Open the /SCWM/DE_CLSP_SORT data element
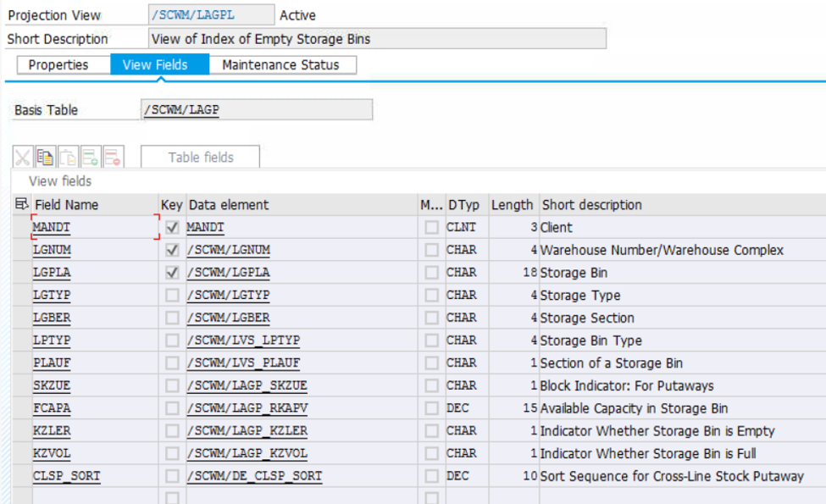Image resolution: width=826 pixels, height=504 pixels. click(254, 476)
